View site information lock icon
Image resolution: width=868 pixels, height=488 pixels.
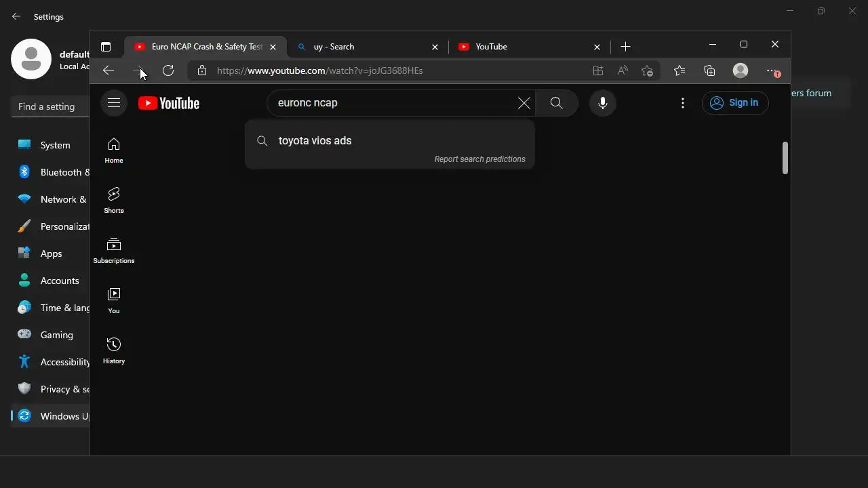201,70
